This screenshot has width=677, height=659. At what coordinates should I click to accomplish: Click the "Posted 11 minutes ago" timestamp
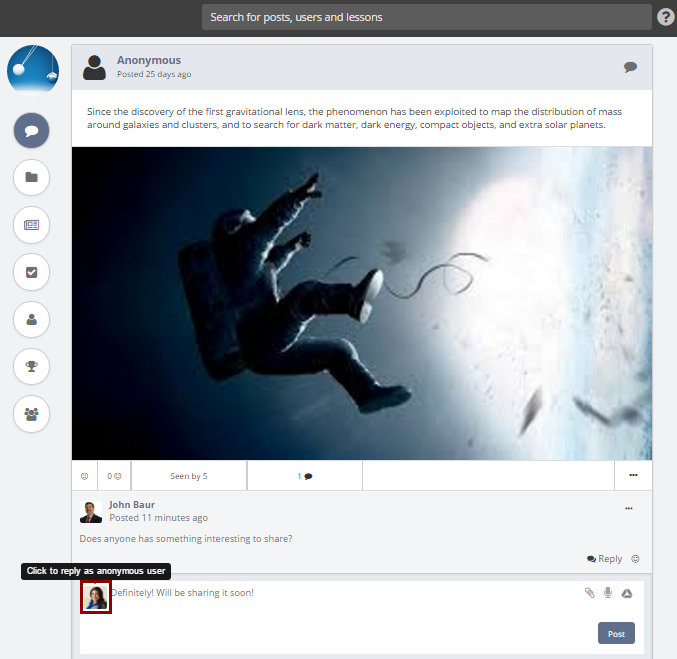(158, 518)
